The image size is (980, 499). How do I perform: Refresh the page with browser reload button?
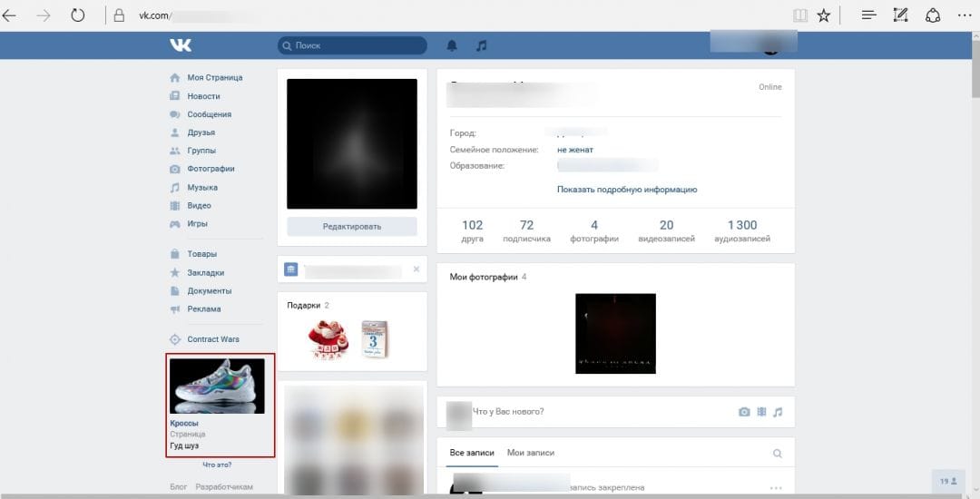(77, 15)
